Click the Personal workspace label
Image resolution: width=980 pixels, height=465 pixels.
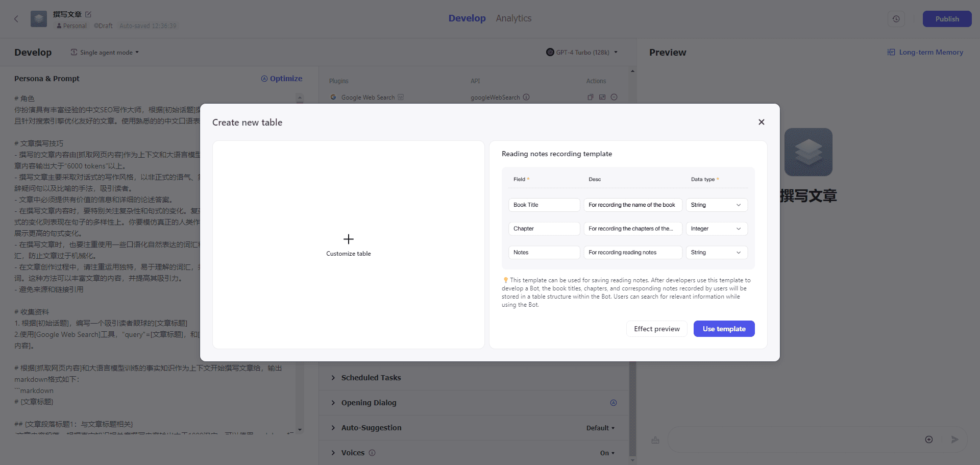pos(71,26)
